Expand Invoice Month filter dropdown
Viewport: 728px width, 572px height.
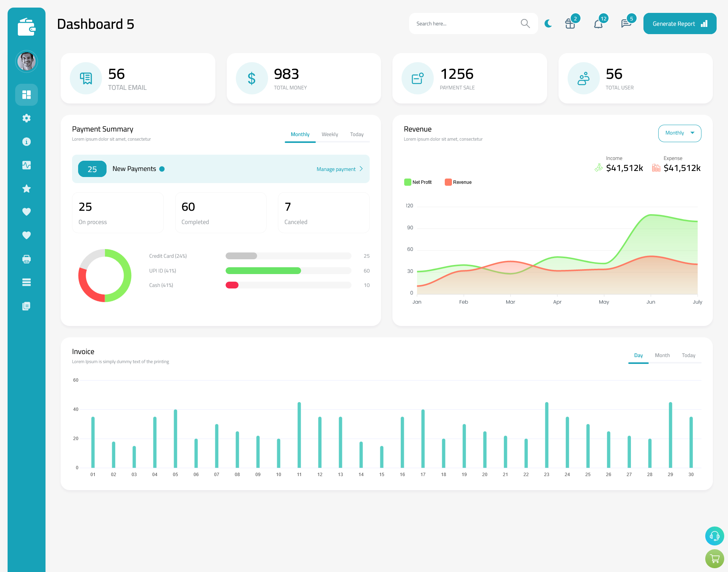pos(661,355)
